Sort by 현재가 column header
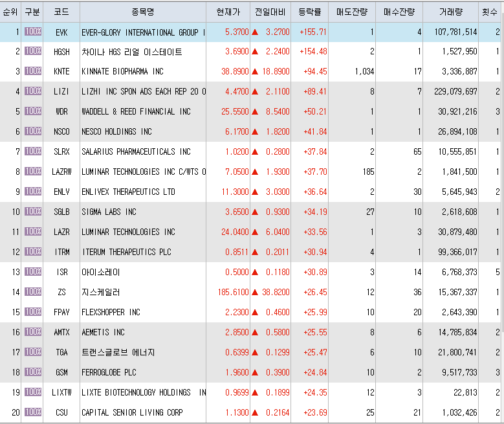This screenshot has height=424, width=504. coord(228,12)
